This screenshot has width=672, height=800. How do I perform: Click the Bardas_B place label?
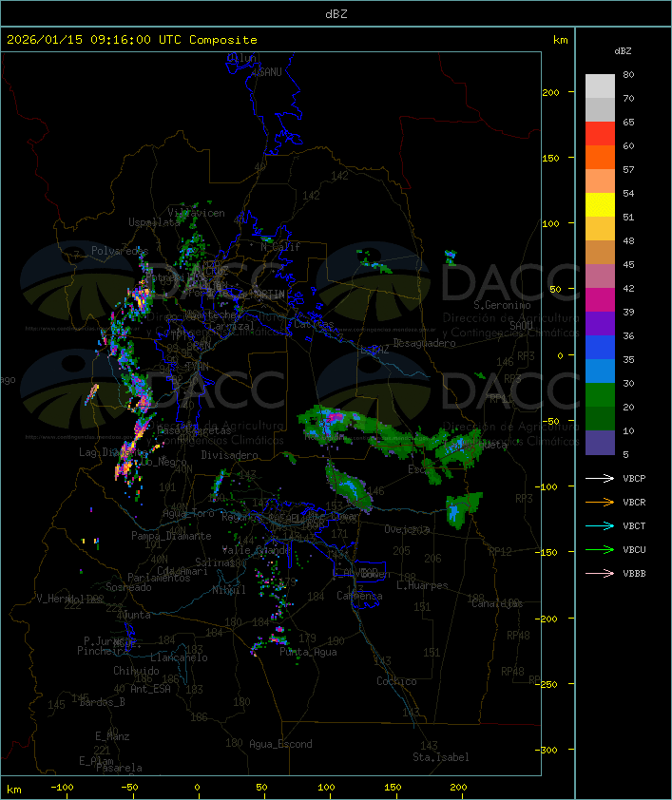pos(102,702)
